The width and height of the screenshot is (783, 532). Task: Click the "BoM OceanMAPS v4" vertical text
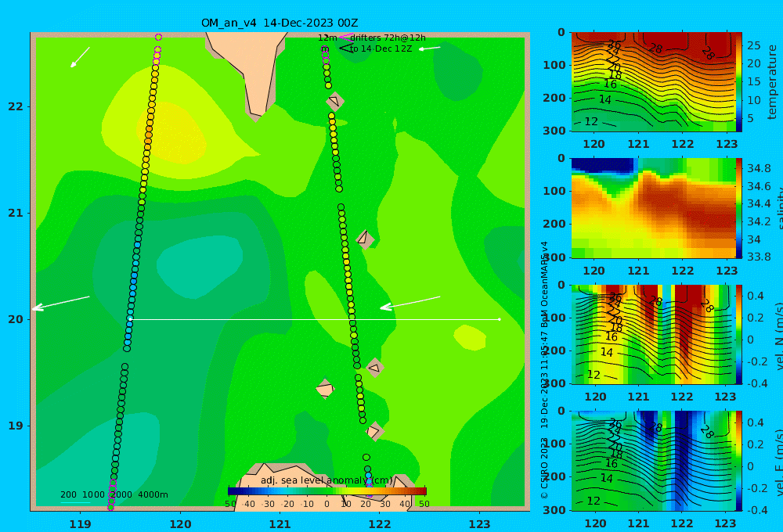point(544,285)
